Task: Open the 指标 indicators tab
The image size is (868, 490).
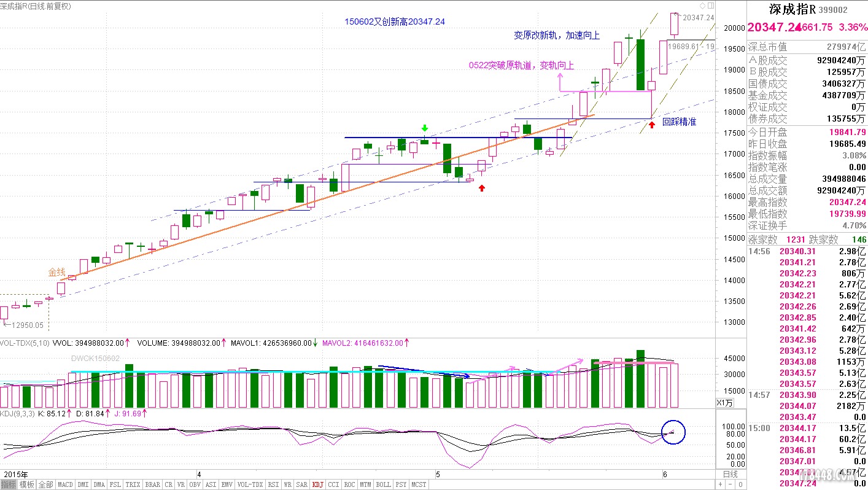Action: [x=9, y=484]
